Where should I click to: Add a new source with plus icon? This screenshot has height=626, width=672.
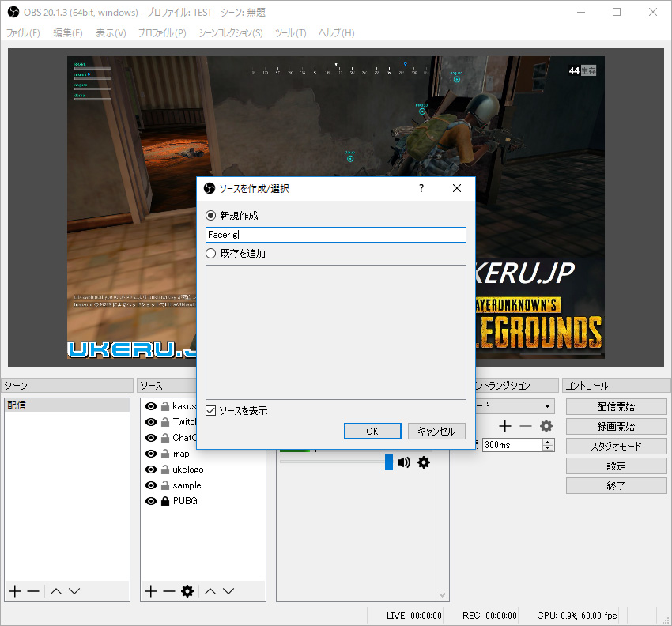coord(151,591)
